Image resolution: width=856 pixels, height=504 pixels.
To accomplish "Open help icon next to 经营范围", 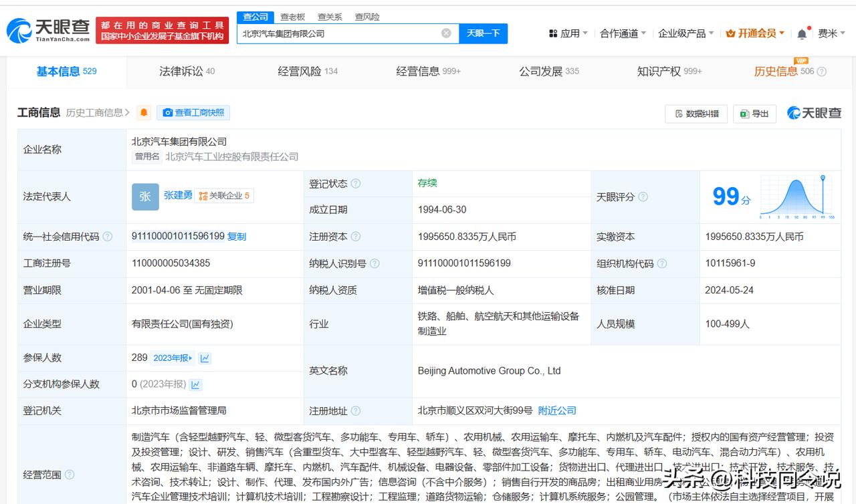I will [x=70, y=475].
